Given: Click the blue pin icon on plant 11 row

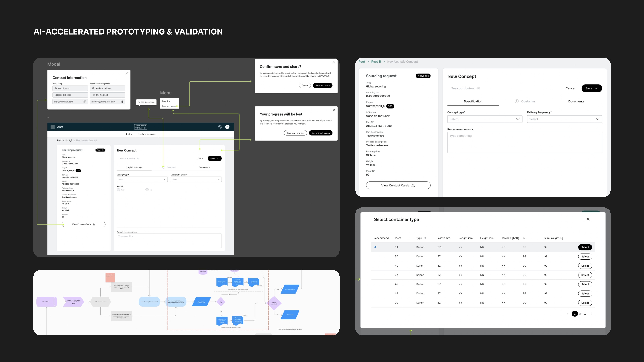Looking at the screenshot, I should 375,247.
